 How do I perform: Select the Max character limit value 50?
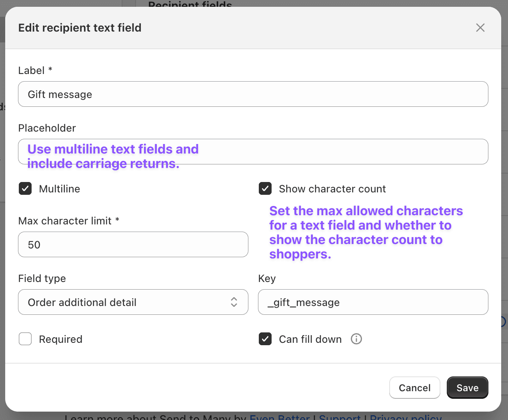point(133,244)
